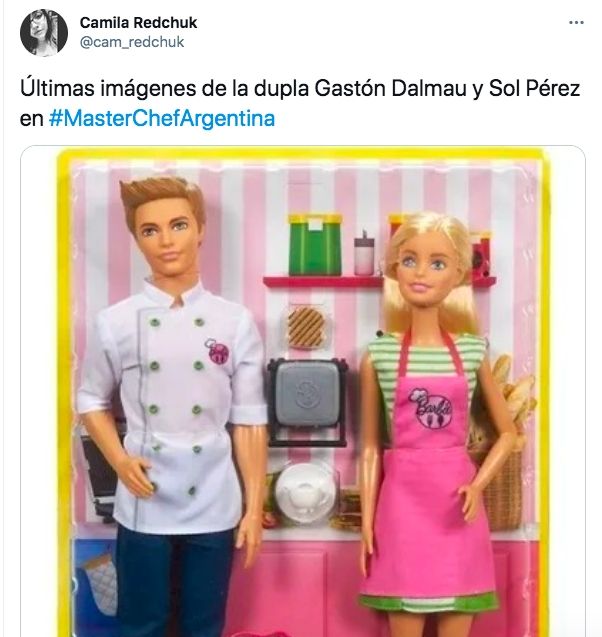Open the tweet's three-dot more options menu
This screenshot has height=637, width=602.
pos(576,23)
